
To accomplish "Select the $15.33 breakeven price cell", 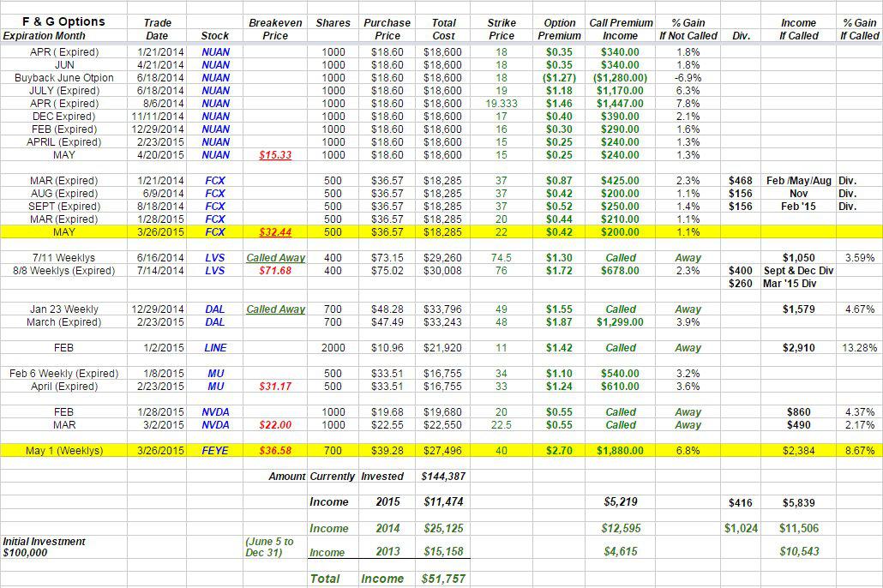I will click(275, 155).
